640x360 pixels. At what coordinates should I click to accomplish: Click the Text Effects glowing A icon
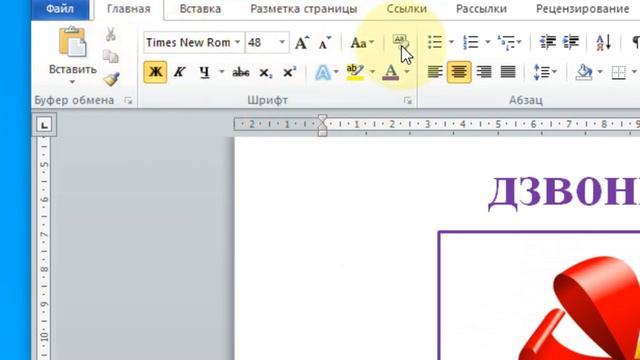click(x=322, y=72)
